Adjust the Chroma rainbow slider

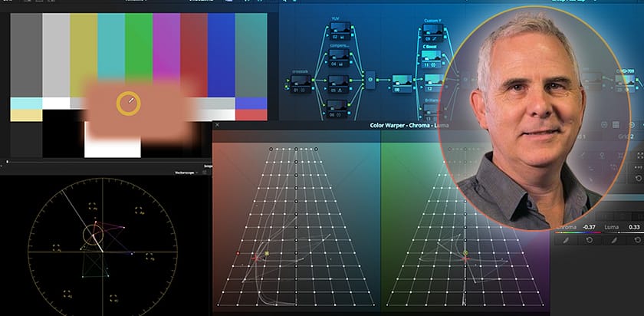[578, 232]
